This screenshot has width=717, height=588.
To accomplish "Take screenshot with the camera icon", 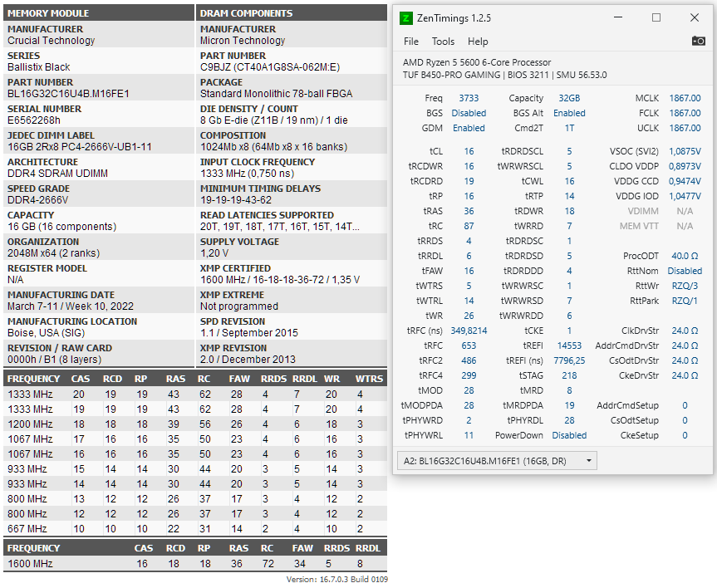I will [698, 42].
